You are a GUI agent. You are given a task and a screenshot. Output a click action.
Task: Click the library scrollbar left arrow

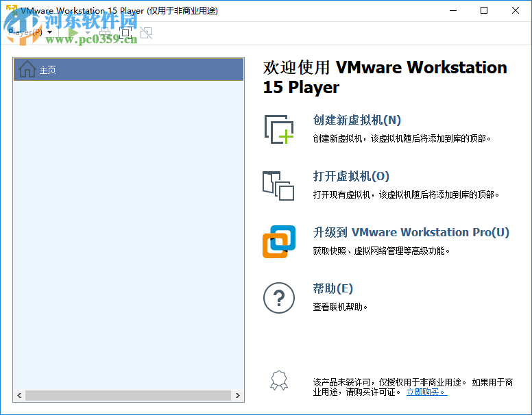[x=19, y=395]
